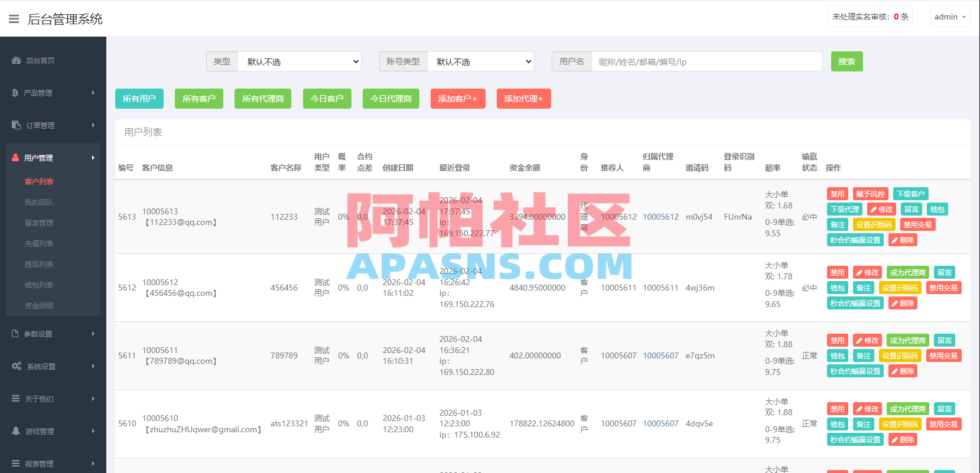Show 所有客户 list
Screen dimensions: 980x473
199,99
